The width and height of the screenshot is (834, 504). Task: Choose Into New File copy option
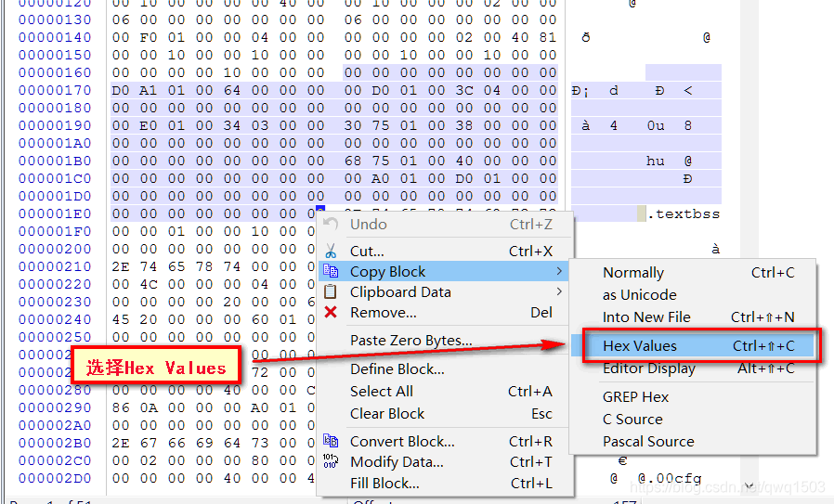pyautogui.click(x=693, y=317)
